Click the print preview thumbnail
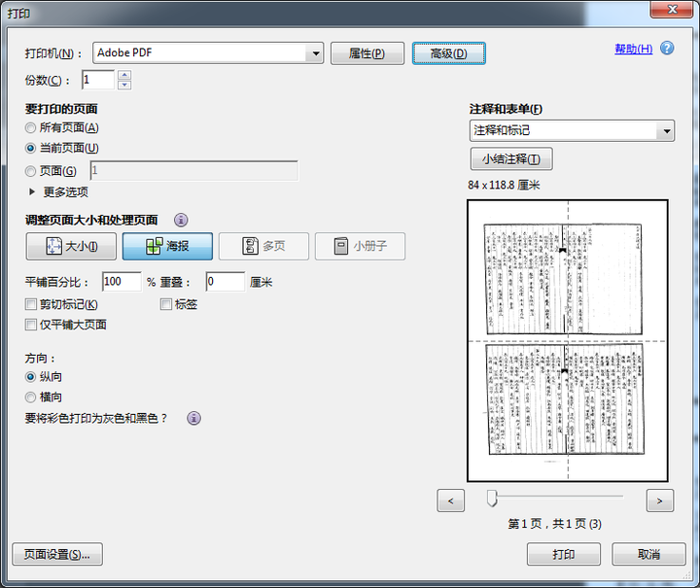Image resolution: width=700 pixels, height=588 pixels. pos(568,341)
